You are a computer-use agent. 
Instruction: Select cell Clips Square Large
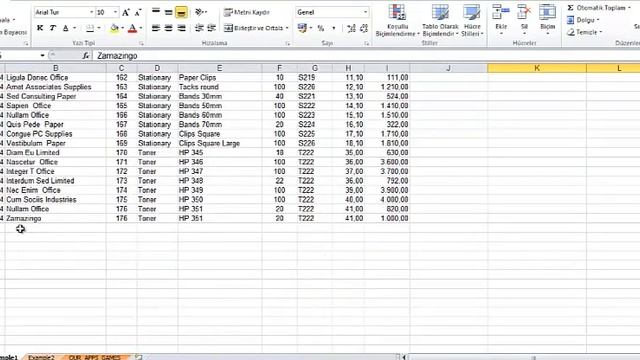tap(220, 143)
